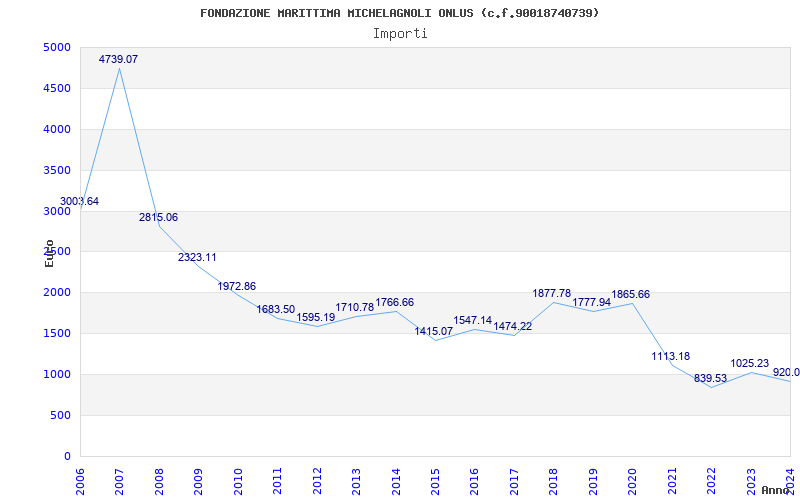Click the 1972.86 data label
Image resolution: width=800 pixels, height=500 pixels.
point(237,286)
